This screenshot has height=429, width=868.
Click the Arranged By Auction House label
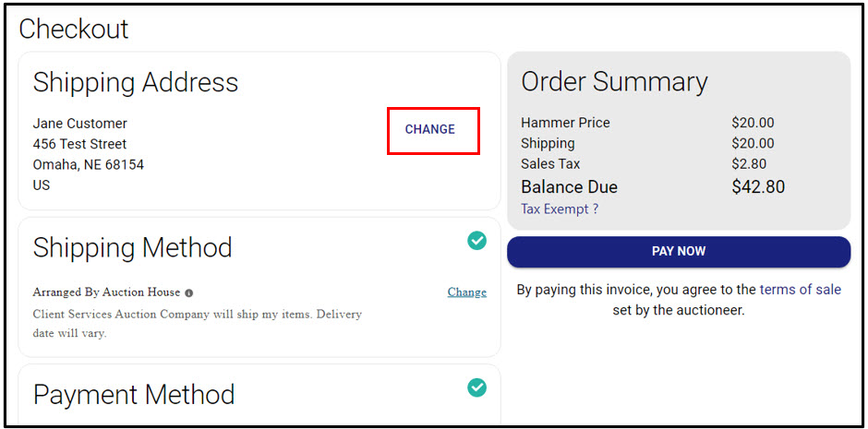pos(106,292)
